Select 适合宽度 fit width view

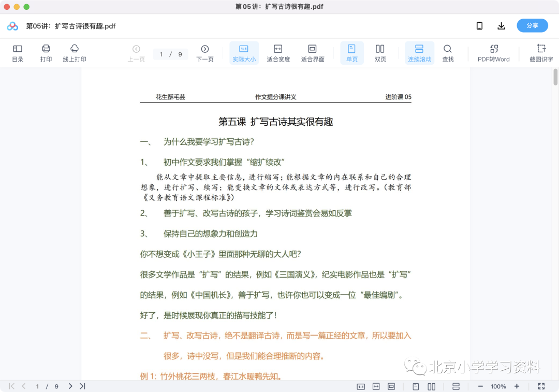[278, 53]
